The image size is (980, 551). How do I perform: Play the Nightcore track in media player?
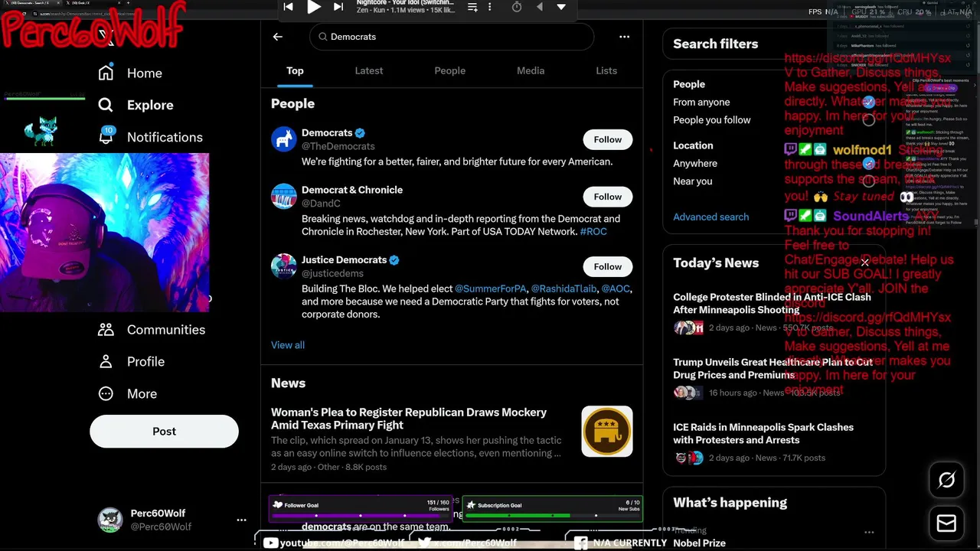tap(314, 7)
